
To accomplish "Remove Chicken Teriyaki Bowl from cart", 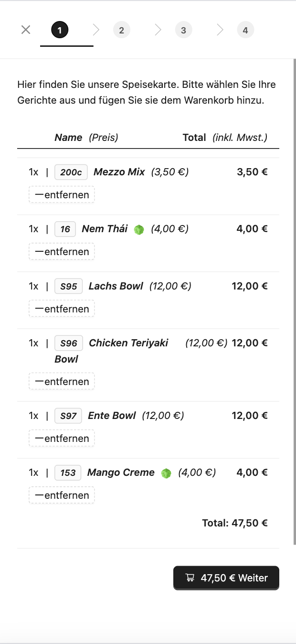I will 62,381.
